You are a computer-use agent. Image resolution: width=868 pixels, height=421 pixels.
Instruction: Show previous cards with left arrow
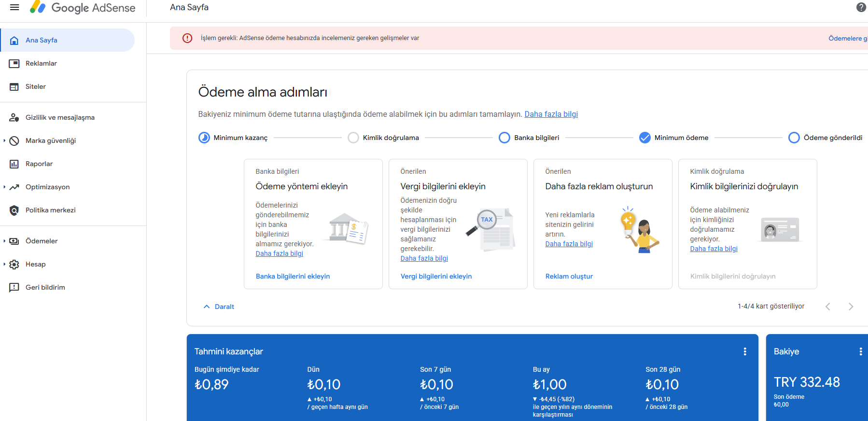pos(828,307)
